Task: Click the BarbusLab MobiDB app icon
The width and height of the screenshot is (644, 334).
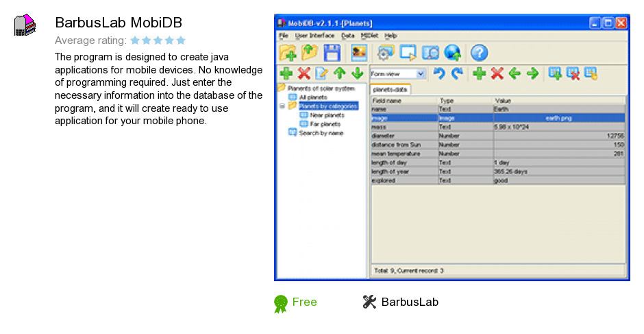Action: coord(25,25)
